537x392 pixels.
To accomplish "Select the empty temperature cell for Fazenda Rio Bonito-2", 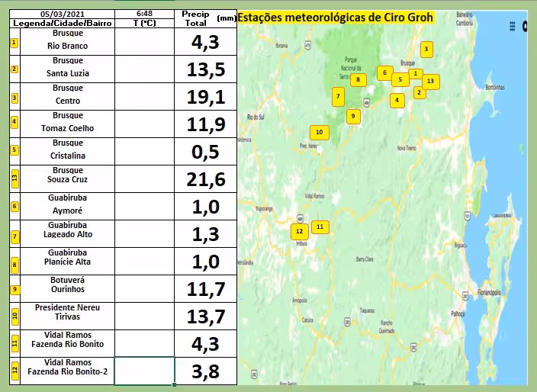I will [144, 371].
